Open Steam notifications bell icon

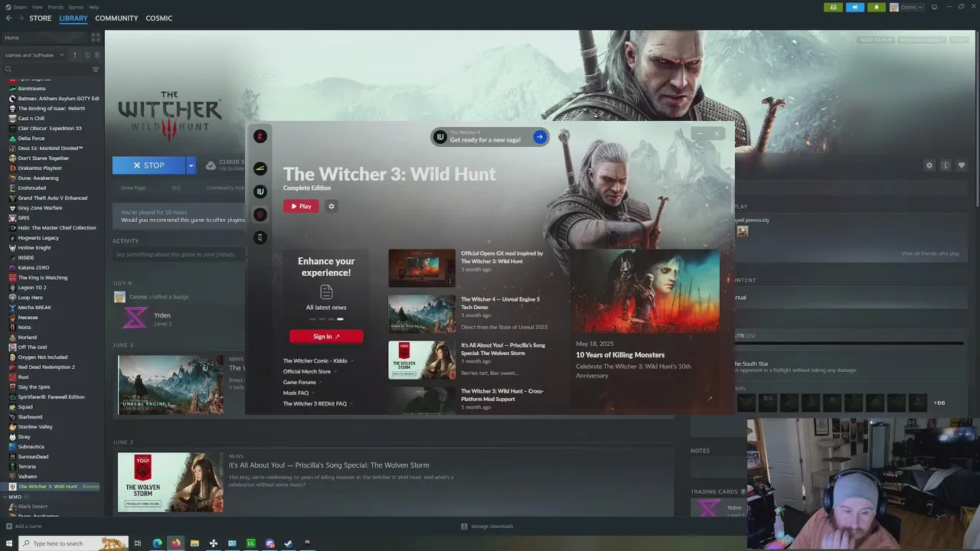click(x=877, y=7)
